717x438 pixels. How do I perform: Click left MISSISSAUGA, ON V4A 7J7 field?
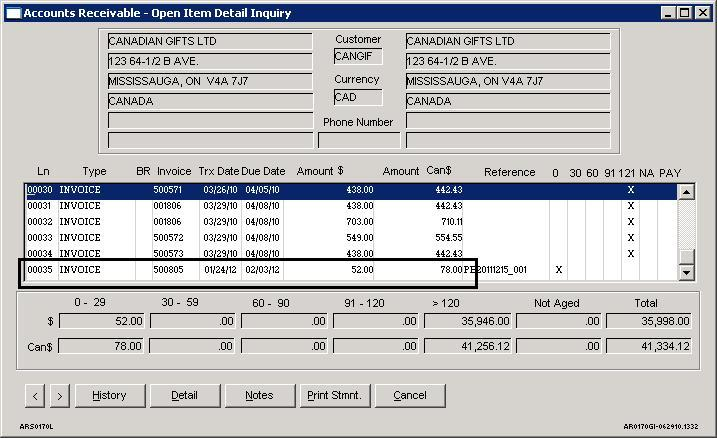click(210, 81)
